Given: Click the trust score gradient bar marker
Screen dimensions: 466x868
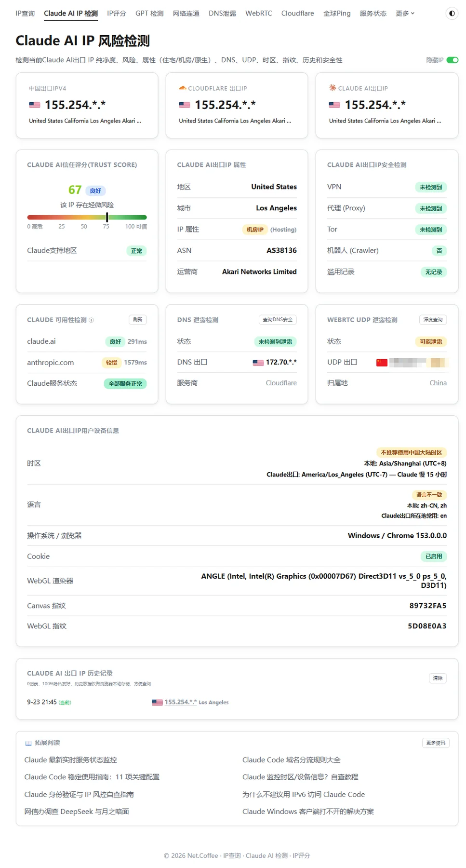Looking at the screenshot, I should click(107, 217).
